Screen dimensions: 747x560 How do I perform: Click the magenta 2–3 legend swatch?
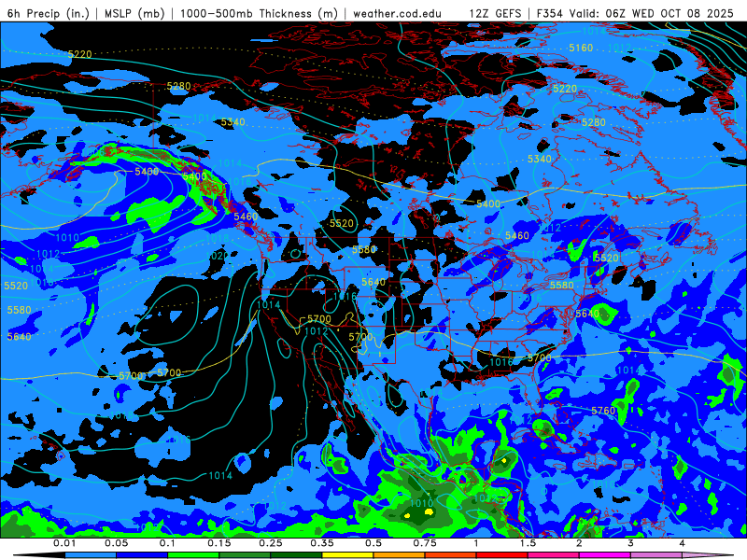click(x=605, y=555)
